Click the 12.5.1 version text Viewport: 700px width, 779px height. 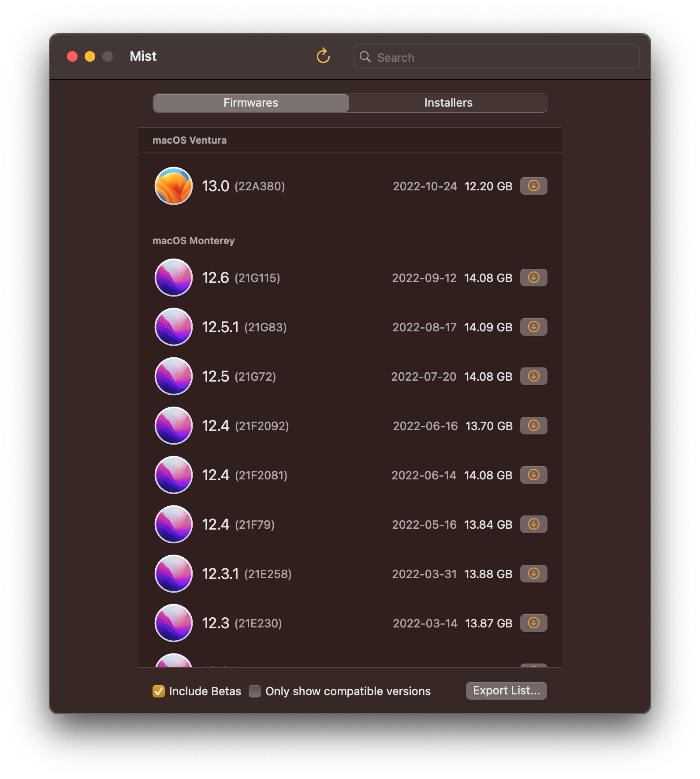coord(220,327)
